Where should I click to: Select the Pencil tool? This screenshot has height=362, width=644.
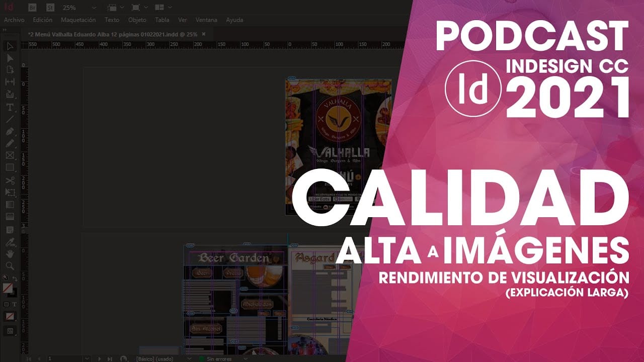10,143
